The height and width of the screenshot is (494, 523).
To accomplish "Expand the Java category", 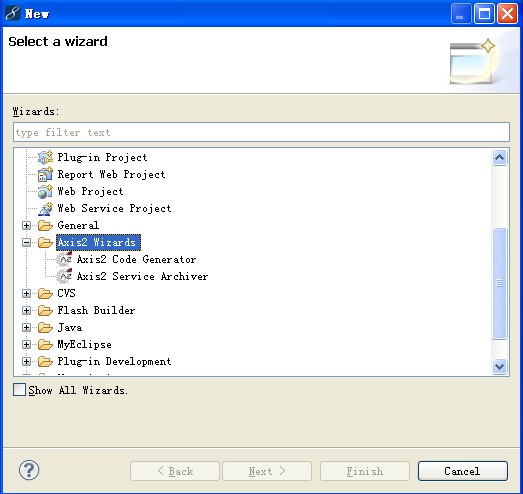I will pyautogui.click(x=26, y=328).
